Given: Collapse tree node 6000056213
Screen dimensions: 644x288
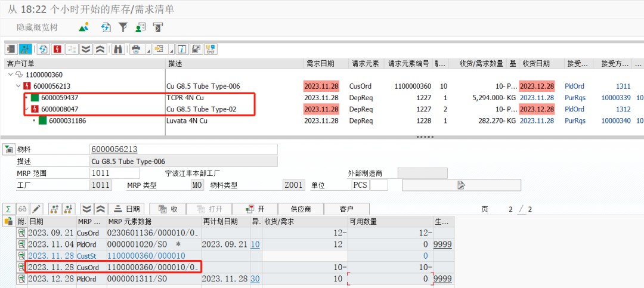Looking at the screenshot, I should click(18, 86).
